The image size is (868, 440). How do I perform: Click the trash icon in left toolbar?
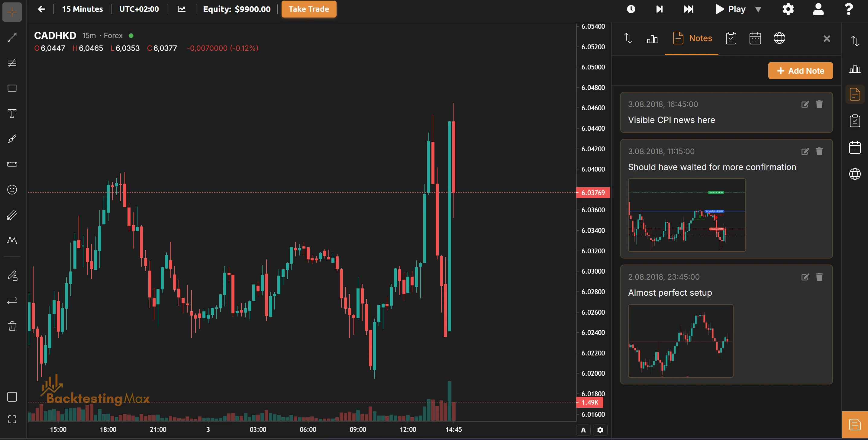click(x=12, y=326)
